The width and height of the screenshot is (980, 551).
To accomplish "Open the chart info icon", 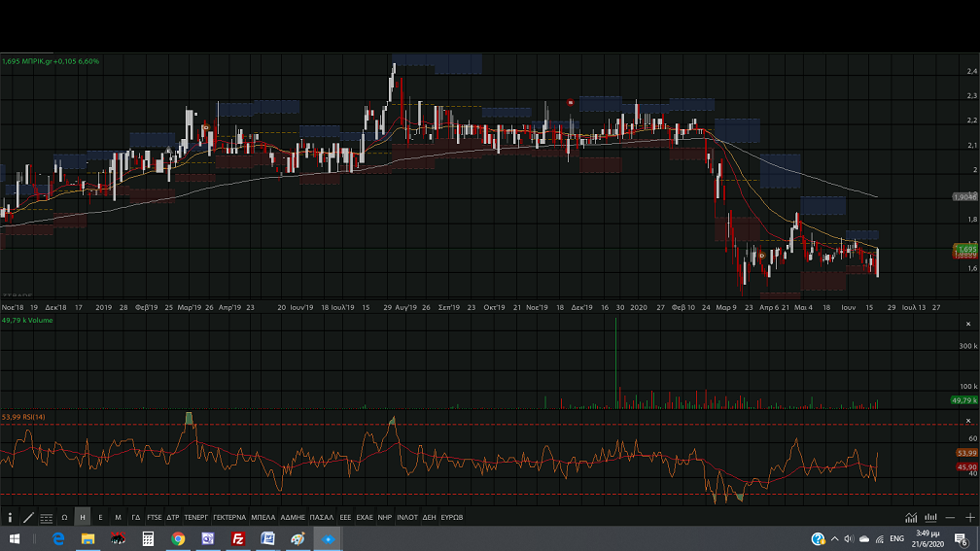I will click(10, 518).
